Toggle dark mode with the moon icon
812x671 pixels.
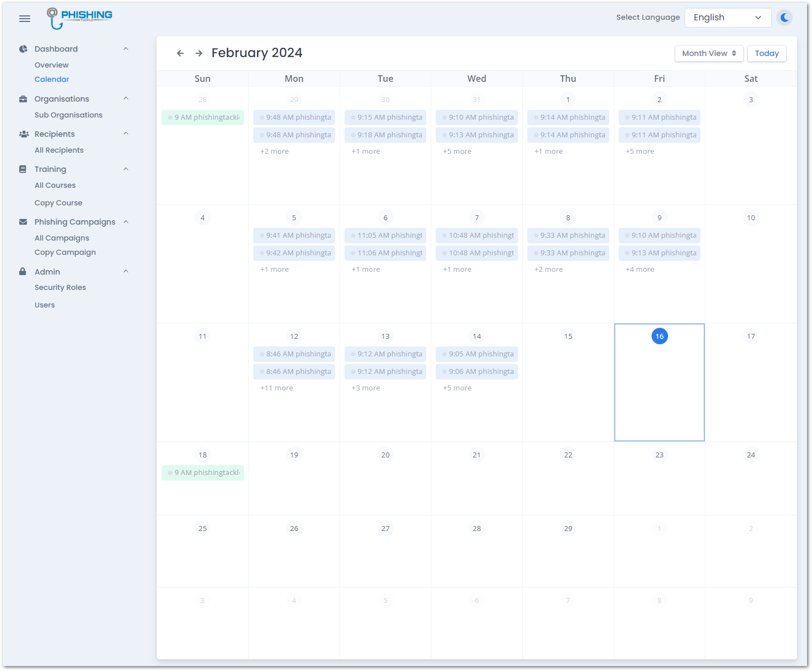[785, 17]
